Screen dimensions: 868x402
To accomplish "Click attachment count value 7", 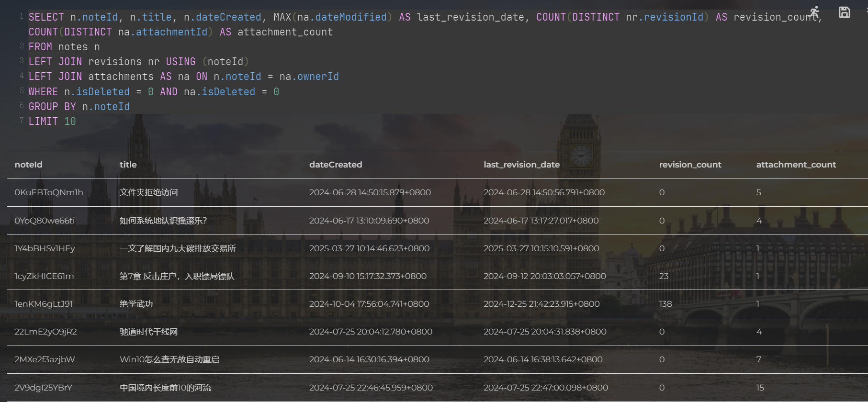I will pos(759,359).
